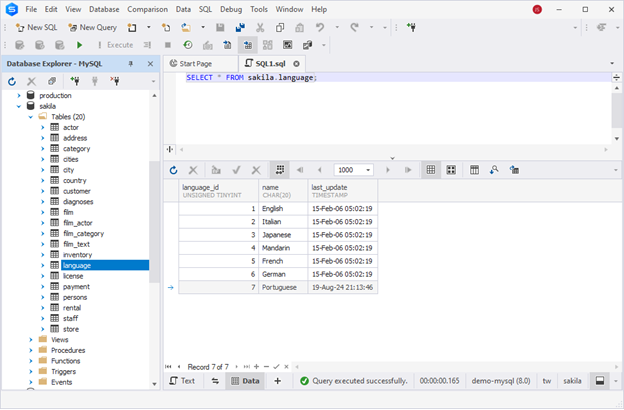The height and width of the screenshot is (410, 624).
Task: Select the film_actor table in the tree
Action: click(x=79, y=221)
